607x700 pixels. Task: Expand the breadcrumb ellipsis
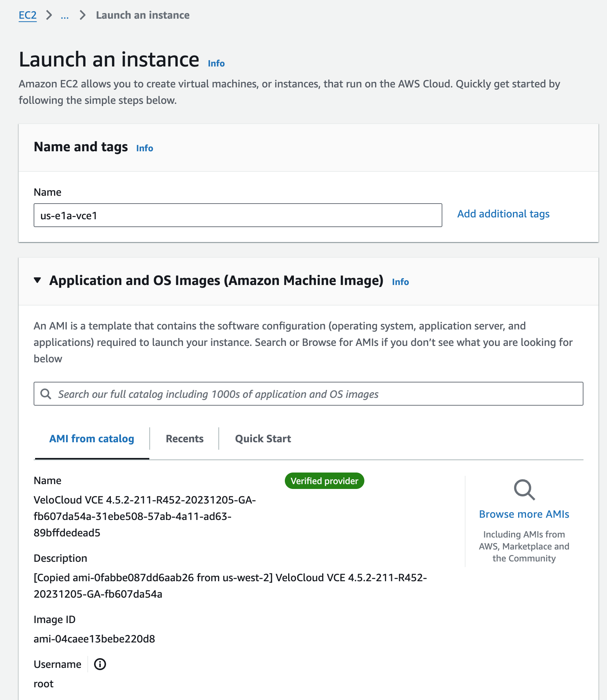(65, 15)
